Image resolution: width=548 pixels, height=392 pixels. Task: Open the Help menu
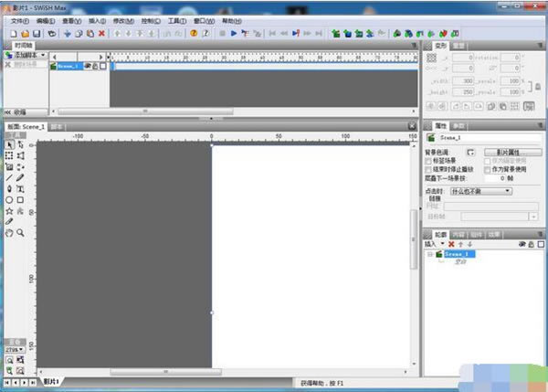(x=232, y=21)
